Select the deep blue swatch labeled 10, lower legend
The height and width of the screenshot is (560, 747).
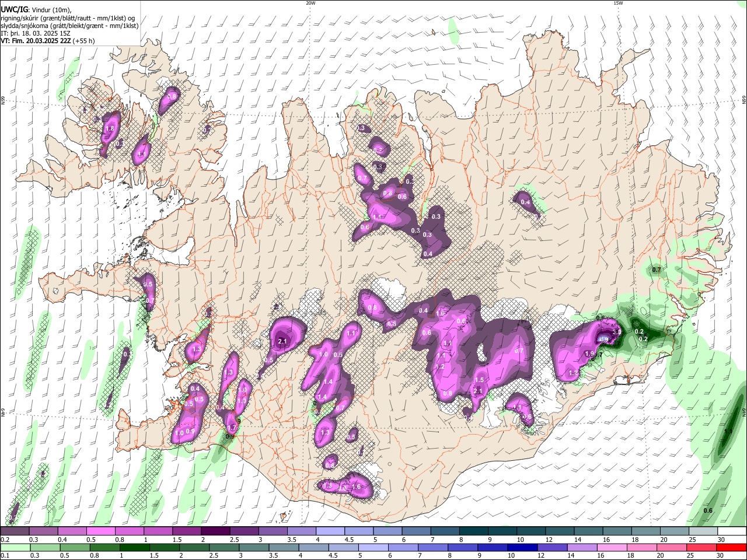[522, 547]
